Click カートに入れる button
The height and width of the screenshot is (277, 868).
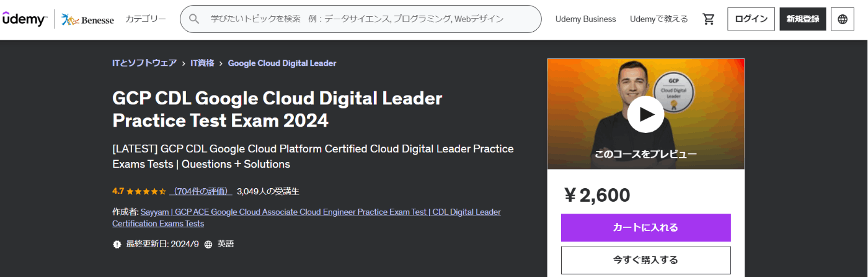645,227
